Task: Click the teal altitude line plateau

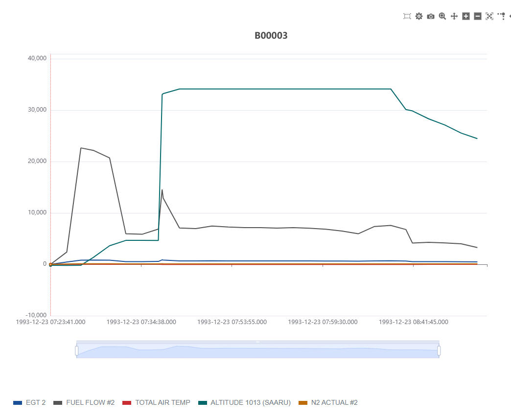Action: click(284, 89)
